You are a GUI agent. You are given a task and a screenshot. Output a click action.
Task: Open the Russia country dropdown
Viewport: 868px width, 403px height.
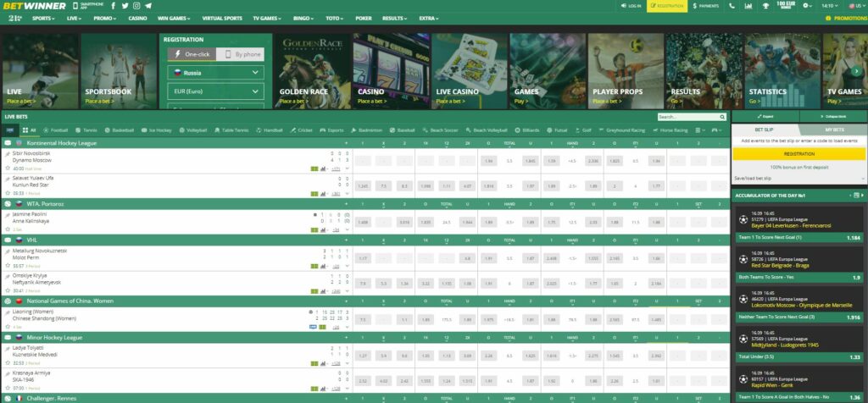(216, 73)
